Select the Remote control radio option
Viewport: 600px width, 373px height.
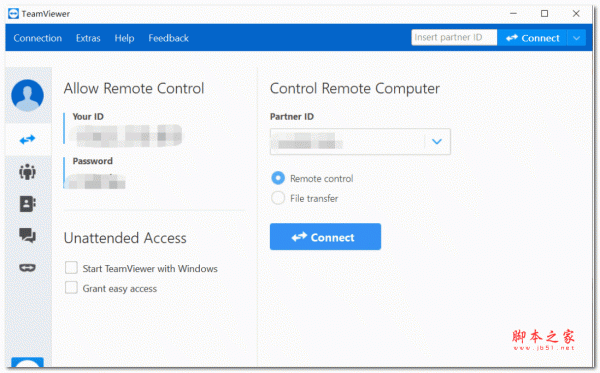pyautogui.click(x=278, y=178)
